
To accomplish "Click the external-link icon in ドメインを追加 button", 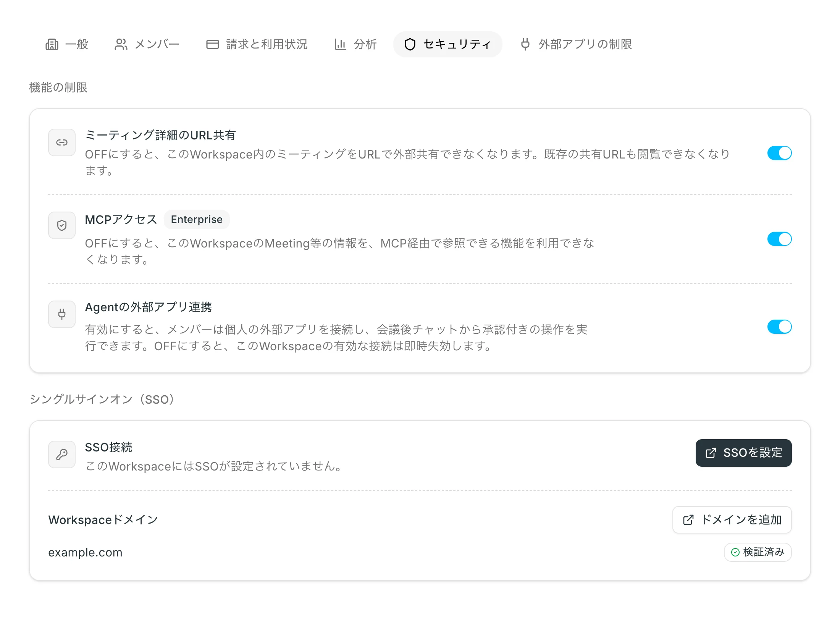I will pyautogui.click(x=688, y=520).
